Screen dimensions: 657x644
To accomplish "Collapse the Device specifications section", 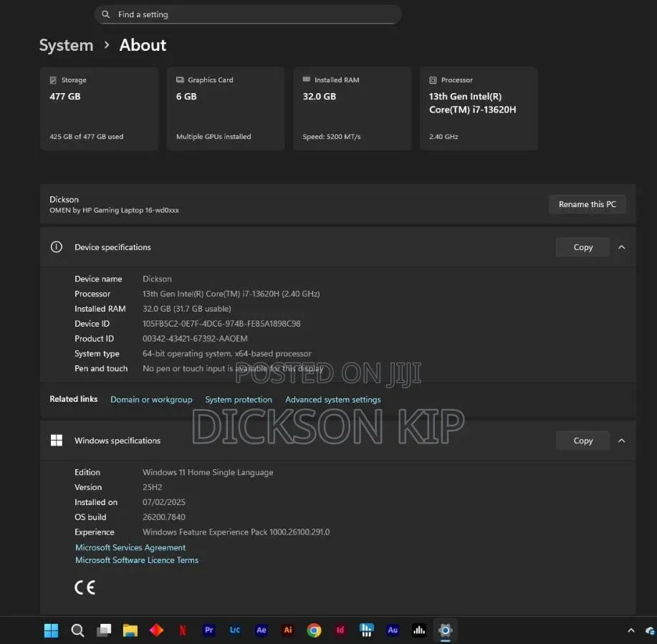I will point(622,247).
